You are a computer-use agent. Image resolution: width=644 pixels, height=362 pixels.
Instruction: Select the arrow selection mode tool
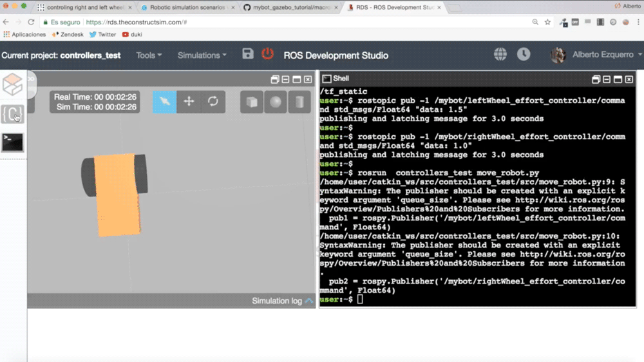point(164,102)
